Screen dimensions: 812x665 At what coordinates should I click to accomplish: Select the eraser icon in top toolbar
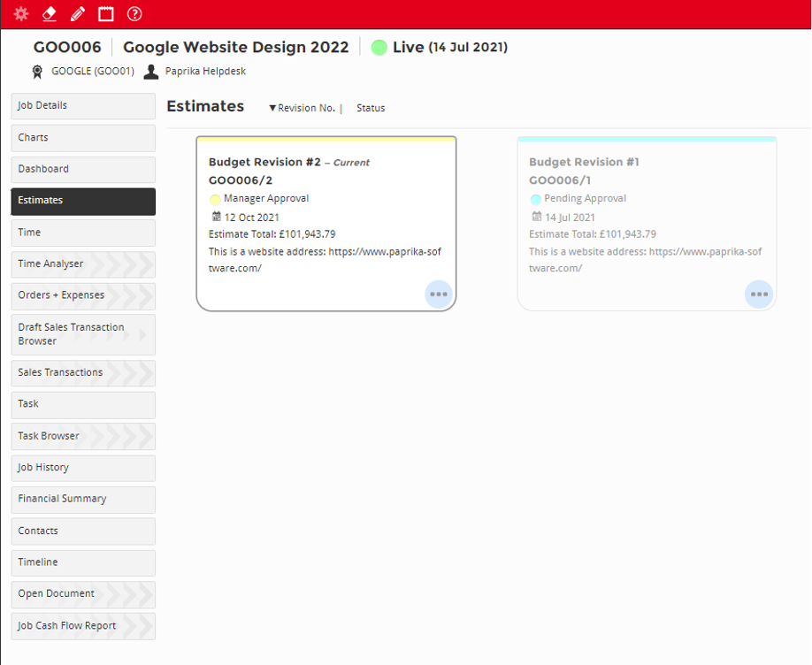click(x=50, y=14)
